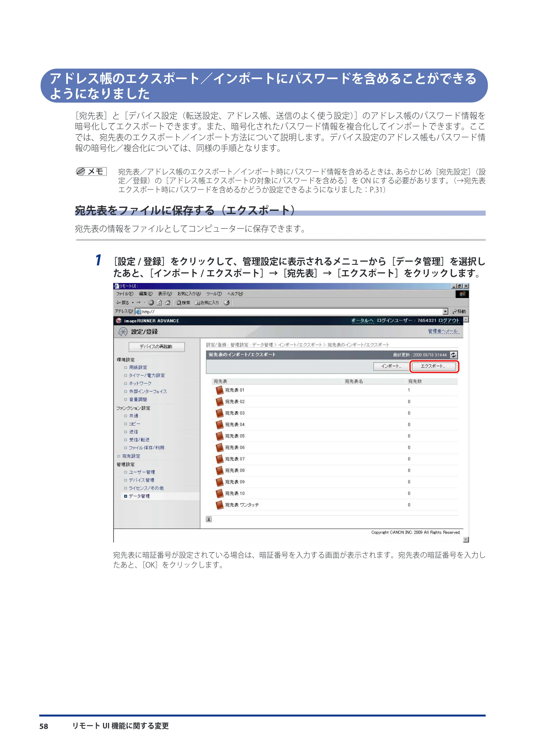Click the book icon for 宛先表 05
This screenshot has height=756, width=535.
(x=220, y=436)
